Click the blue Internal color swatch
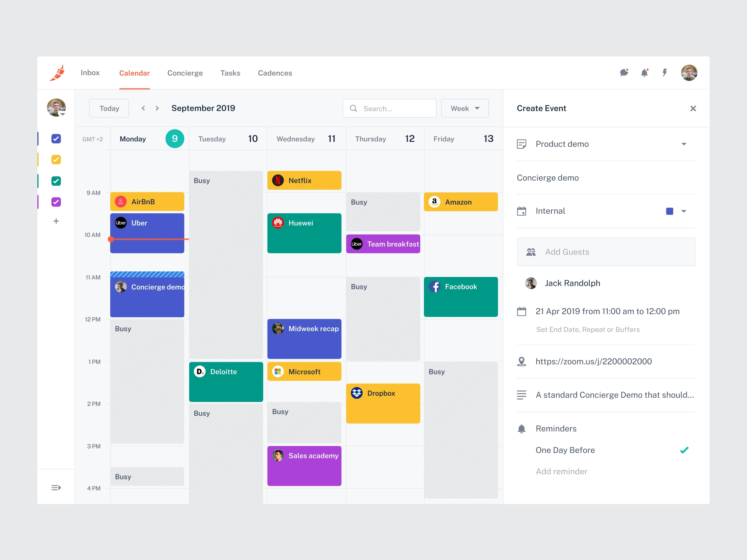Viewport: 747px width, 560px height. coord(670,211)
